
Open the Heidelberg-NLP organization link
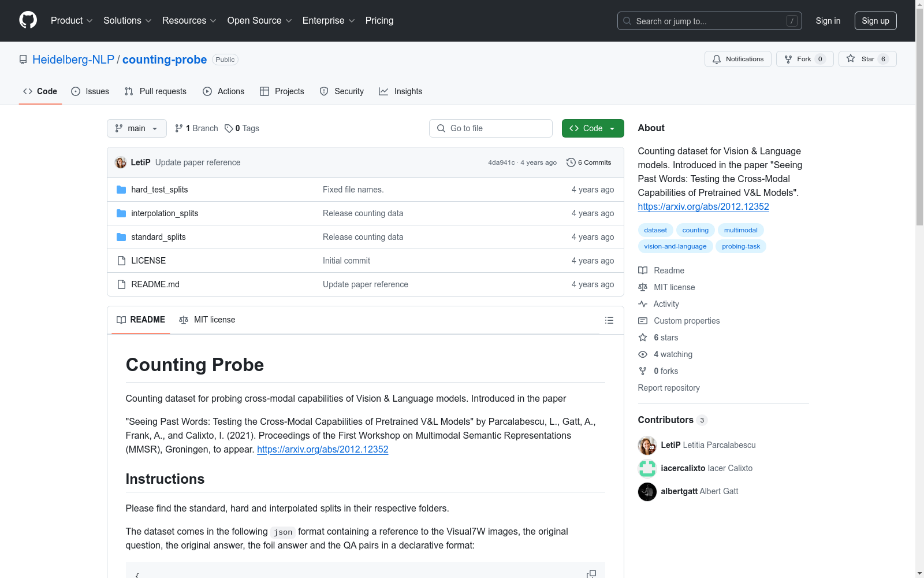[73, 60]
